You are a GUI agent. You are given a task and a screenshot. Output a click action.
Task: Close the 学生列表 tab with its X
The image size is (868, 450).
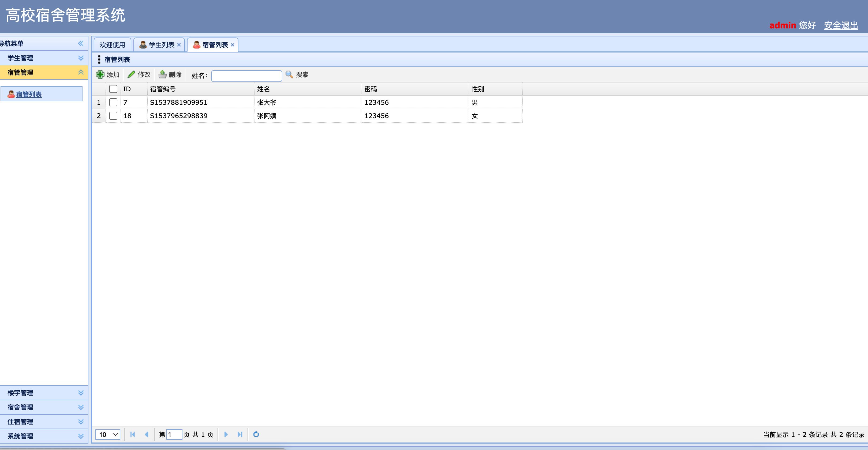pos(179,45)
